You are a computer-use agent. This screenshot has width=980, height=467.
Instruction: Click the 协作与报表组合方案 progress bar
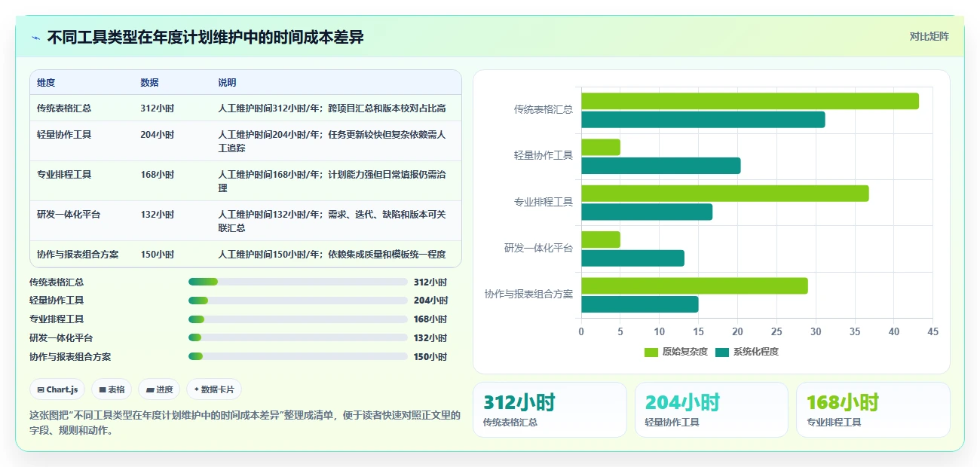(298, 357)
